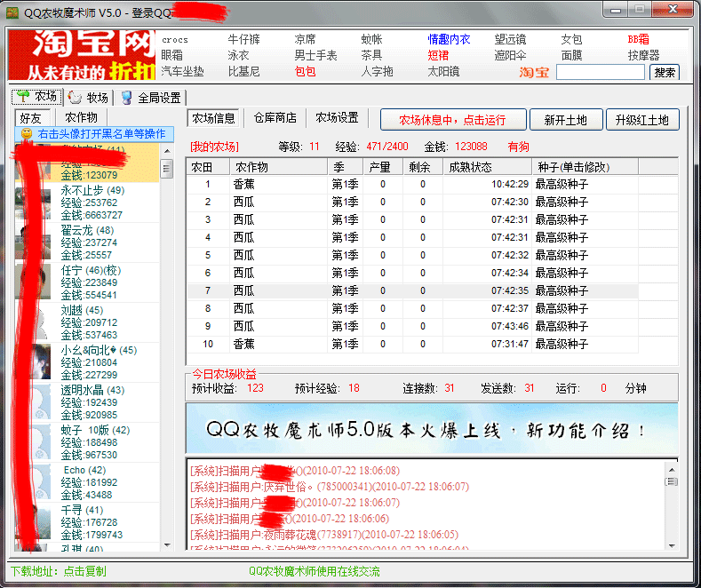Select friend 千寻 (41)
701x588 pixels.
click(87, 522)
